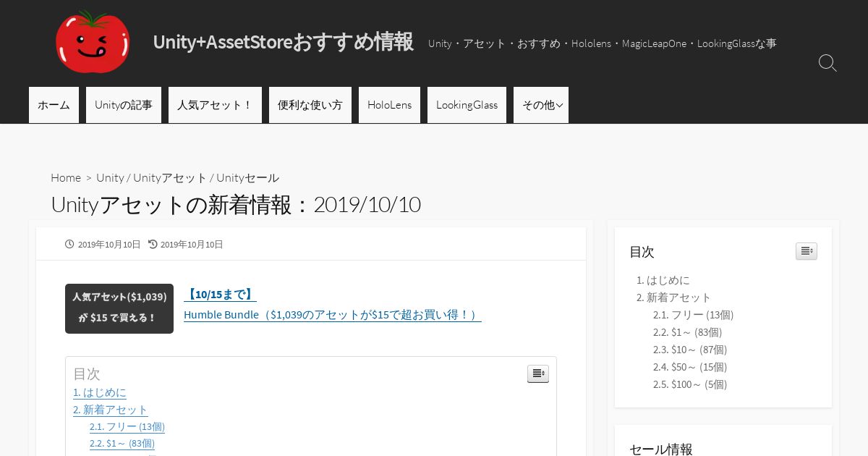Click the site tagline text
868x456 pixels.
(603, 43)
